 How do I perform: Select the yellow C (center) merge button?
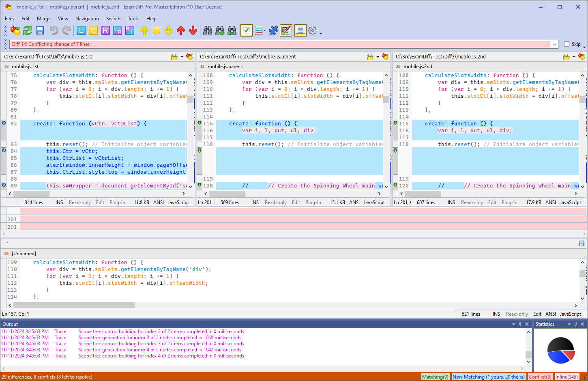[93, 30]
